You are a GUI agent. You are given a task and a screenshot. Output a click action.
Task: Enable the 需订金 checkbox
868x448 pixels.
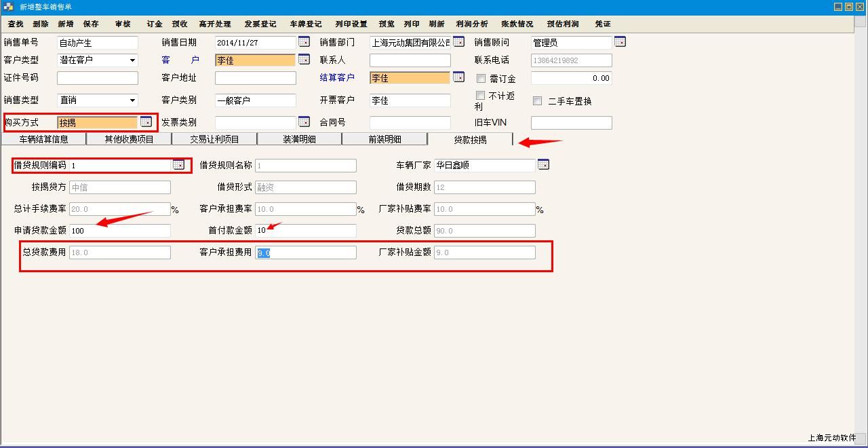(481, 79)
